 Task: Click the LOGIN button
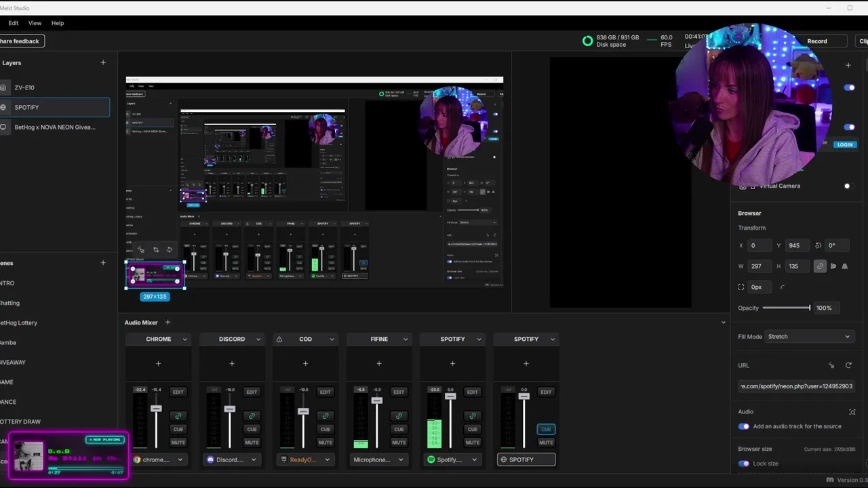(845, 144)
